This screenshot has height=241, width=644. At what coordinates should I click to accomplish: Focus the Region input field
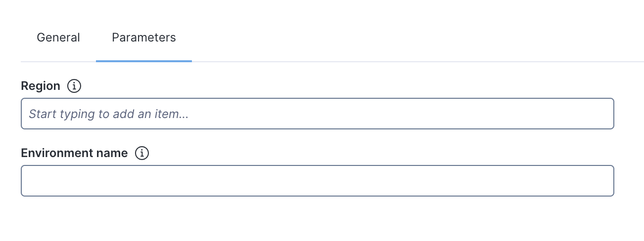click(317, 114)
